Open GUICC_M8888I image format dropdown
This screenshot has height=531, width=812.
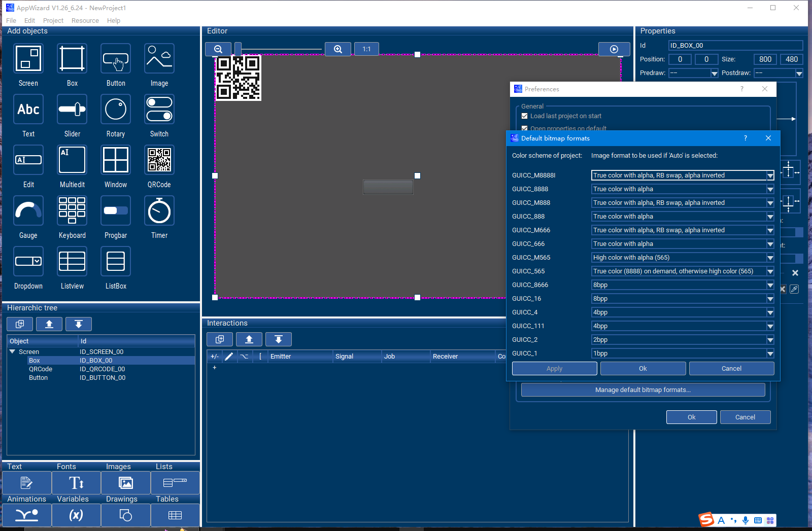pyautogui.click(x=770, y=175)
